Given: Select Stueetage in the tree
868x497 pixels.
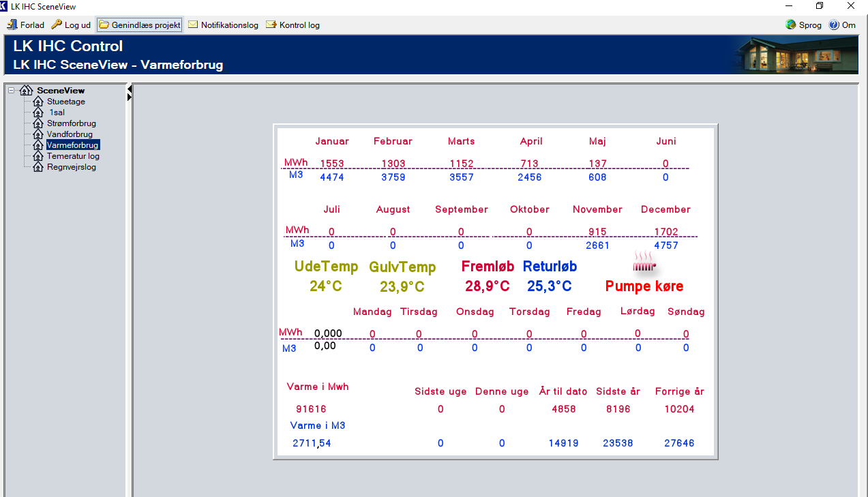Looking at the screenshot, I should click(x=65, y=102).
